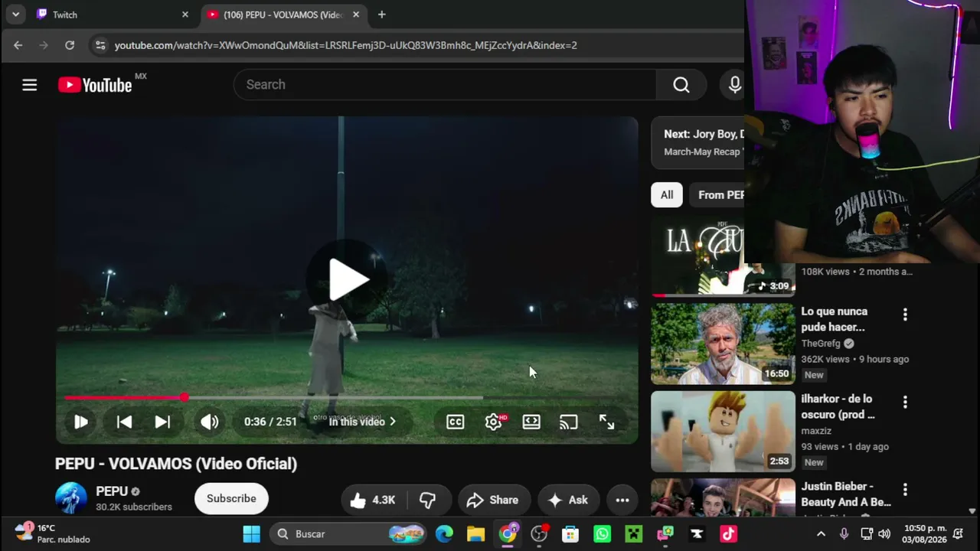Screen dimensions: 980x551
Task: Open options menu for the Justin Bieber video
Action: (x=905, y=489)
